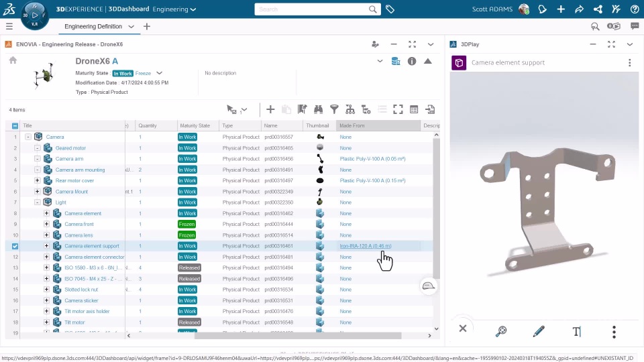This screenshot has height=362, width=644.
Task: Expand the Tilt motor node
Action: click(x=46, y=322)
